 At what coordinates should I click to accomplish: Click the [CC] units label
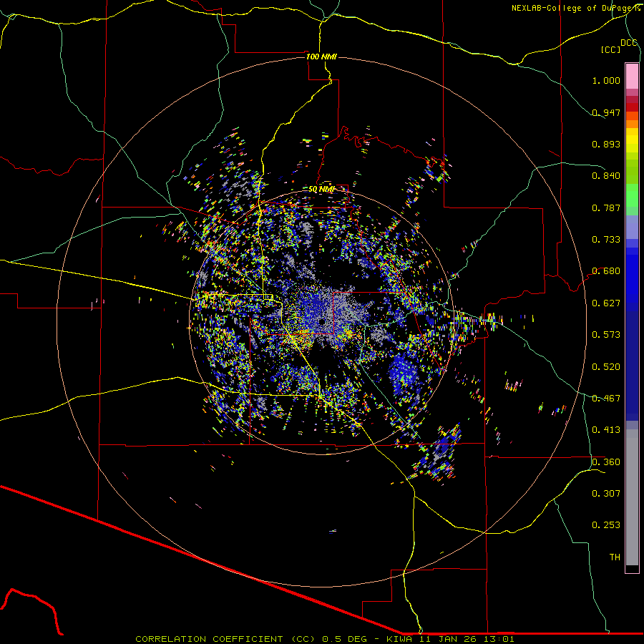click(611, 49)
